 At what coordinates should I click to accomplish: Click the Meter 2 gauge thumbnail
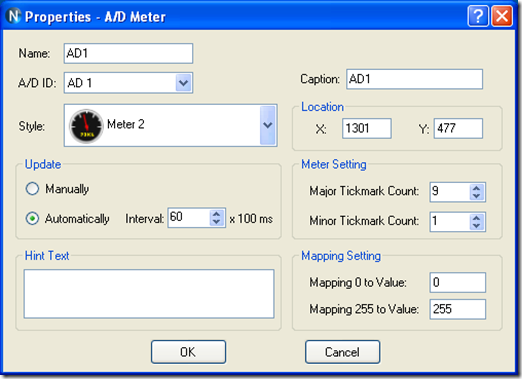(x=86, y=126)
